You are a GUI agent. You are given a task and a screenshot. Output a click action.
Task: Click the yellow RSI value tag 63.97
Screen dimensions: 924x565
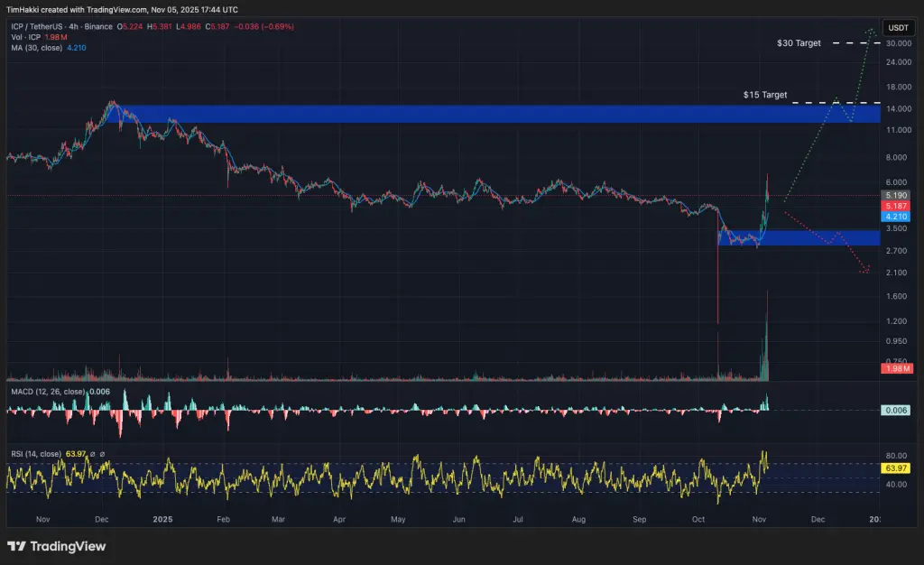coord(896,468)
